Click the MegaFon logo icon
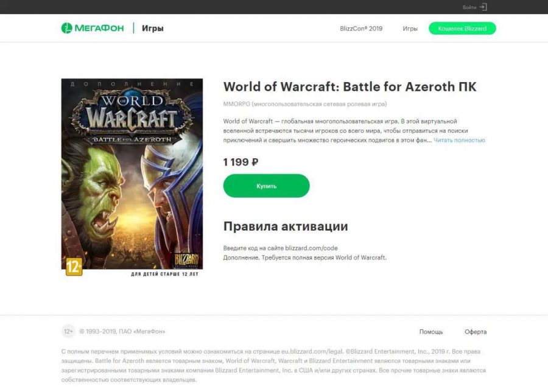The width and height of the screenshot is (548, 392). (66, 28)
